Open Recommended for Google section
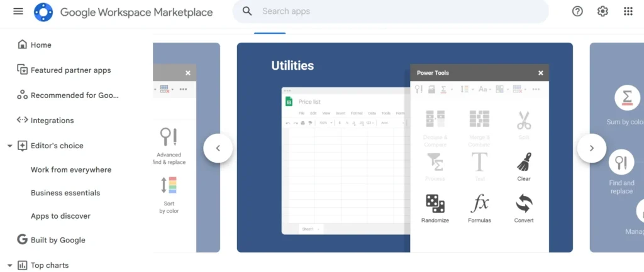This screenshot has height=272, width=644. tap(68, 95)
